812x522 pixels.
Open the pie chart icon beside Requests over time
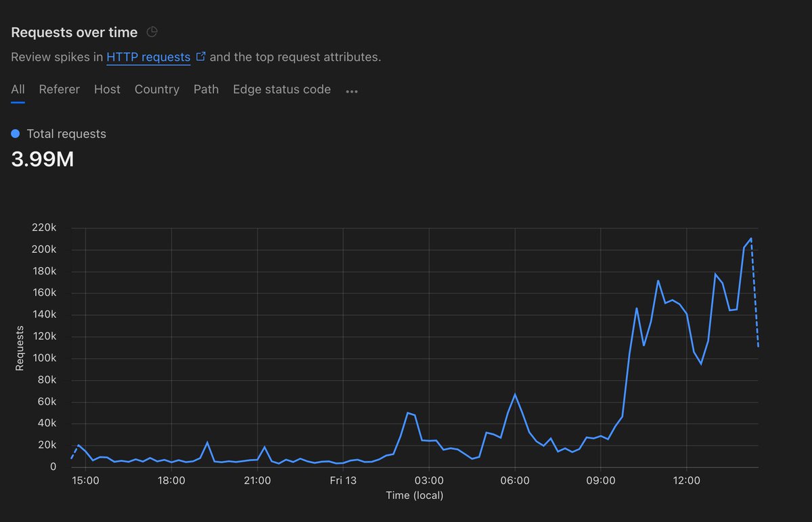(x=152, y=32)
